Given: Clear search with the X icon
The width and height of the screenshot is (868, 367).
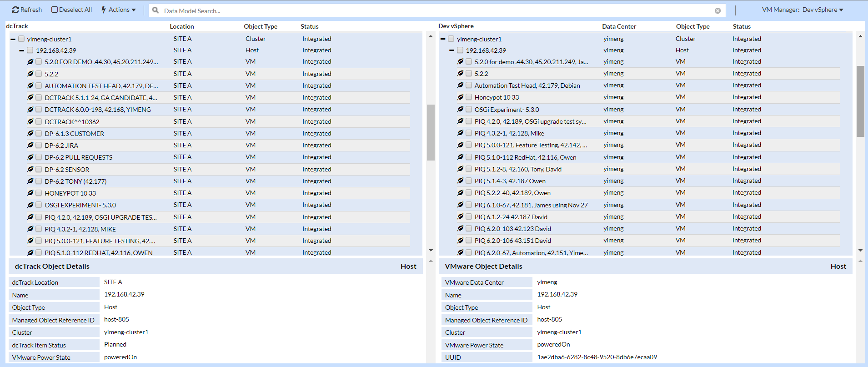Looking at the screenshot, I should (717, 11).
